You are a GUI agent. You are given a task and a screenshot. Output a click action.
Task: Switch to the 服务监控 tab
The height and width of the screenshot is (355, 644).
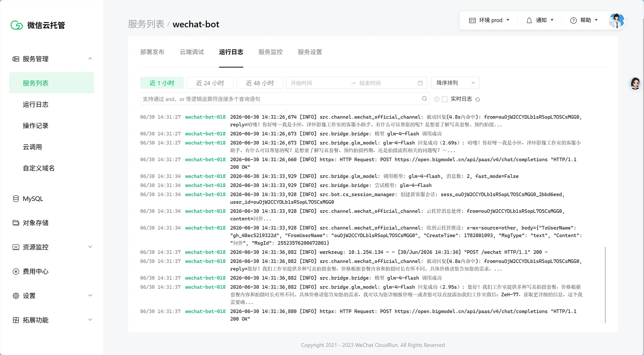pos(270,52)
